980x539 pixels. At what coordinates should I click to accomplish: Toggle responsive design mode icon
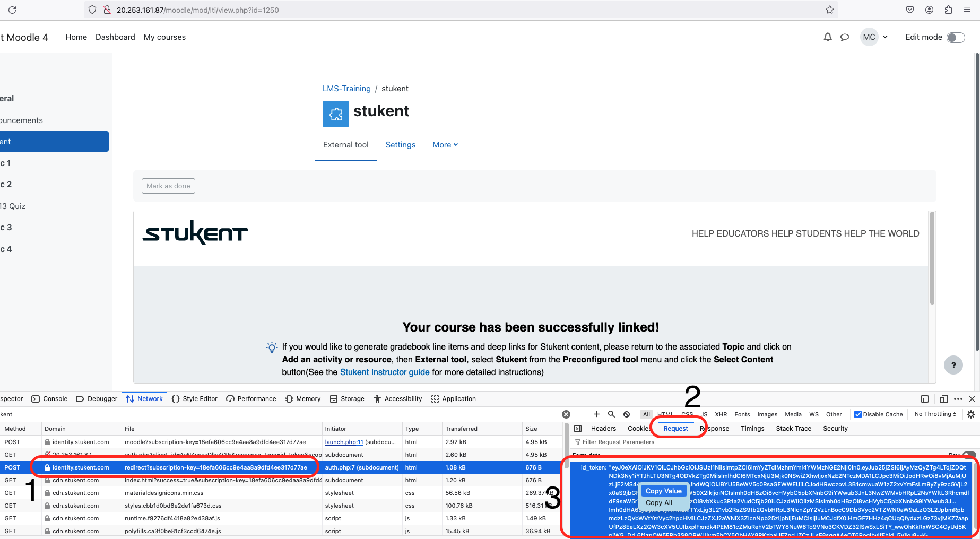pyautogui.click(x=944, y=399)
